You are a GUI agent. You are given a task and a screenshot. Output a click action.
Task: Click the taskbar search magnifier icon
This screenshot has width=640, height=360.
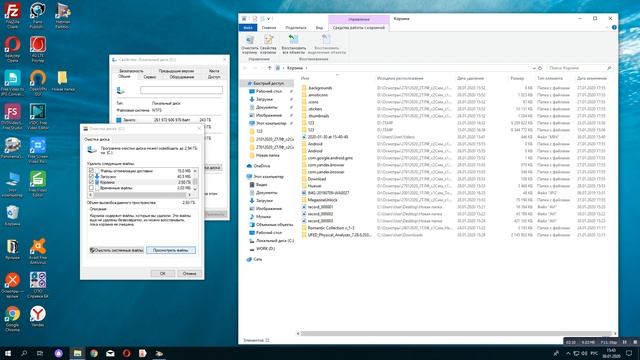pos(24,353)
